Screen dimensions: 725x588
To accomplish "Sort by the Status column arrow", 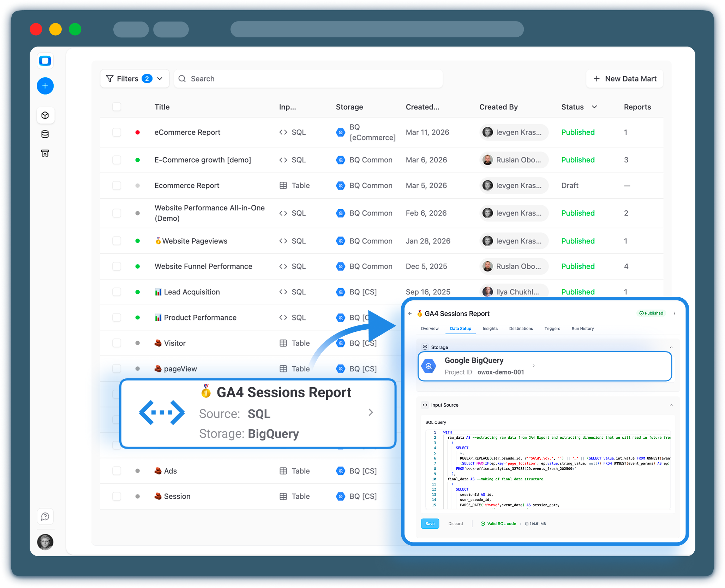I will click(594, 107).
